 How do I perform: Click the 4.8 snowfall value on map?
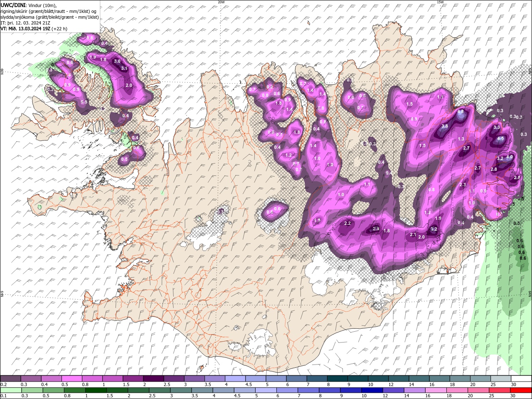point(461,112)
